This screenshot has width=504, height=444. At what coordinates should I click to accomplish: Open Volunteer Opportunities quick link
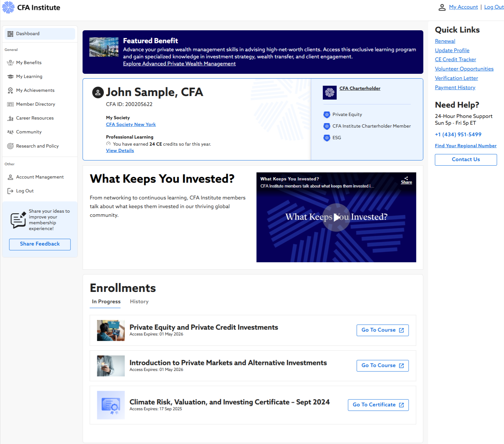(x=464, y=69)
